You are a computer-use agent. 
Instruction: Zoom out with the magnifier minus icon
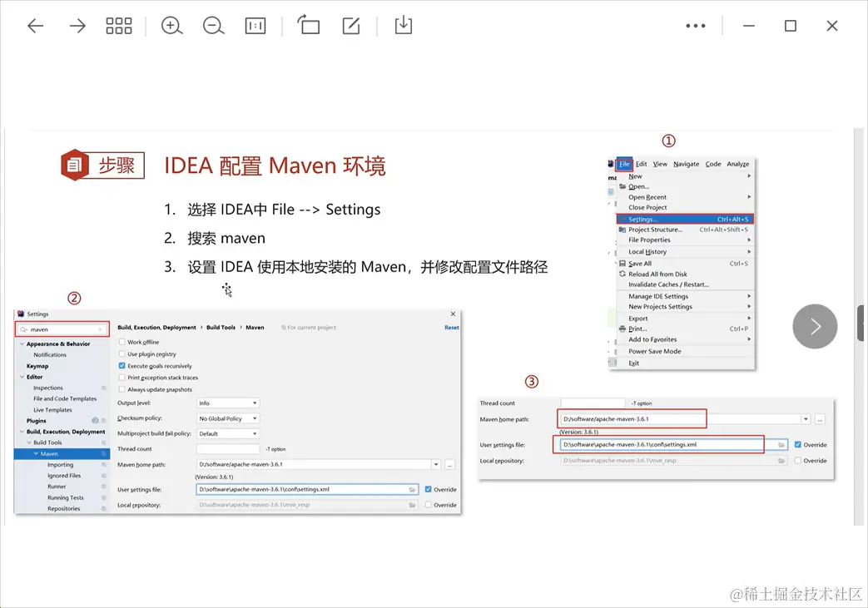tap(213, 26)
